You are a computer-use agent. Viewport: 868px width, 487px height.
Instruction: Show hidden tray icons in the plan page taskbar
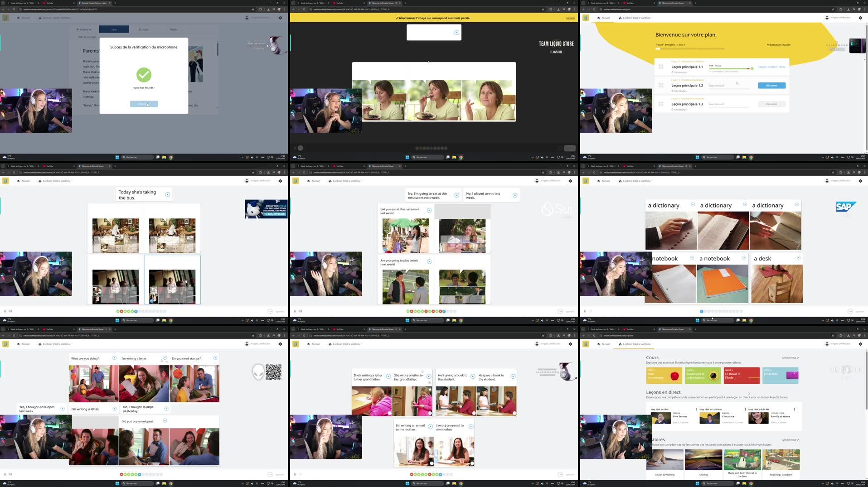(823, 157)
